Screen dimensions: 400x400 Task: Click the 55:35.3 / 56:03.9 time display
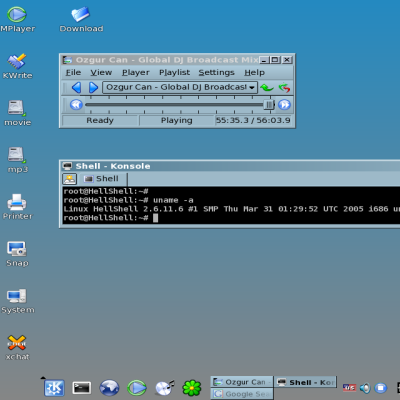pyautogui.click(x=253, y=120)
